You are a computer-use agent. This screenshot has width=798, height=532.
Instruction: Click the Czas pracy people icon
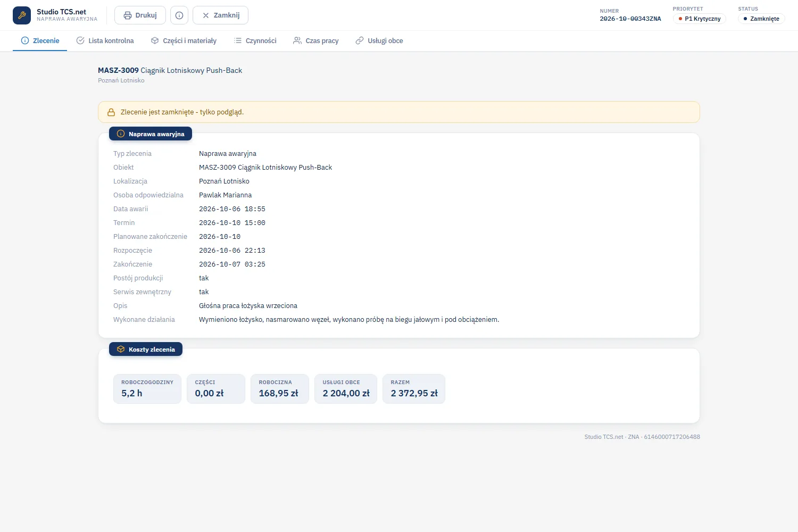tap(297, 40)
